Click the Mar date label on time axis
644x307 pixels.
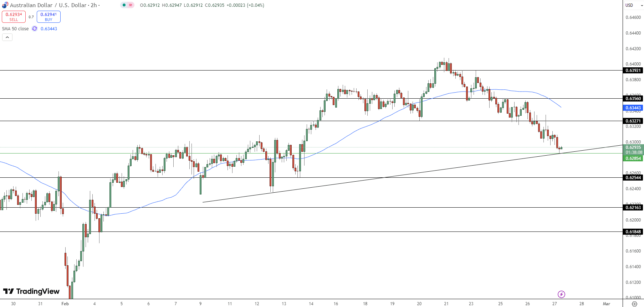[x=606, y=304]
